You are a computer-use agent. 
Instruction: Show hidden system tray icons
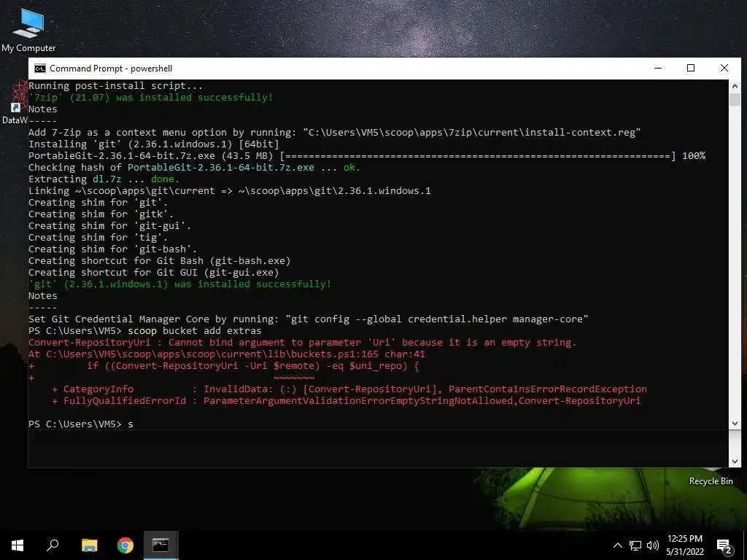pos(617,545)
